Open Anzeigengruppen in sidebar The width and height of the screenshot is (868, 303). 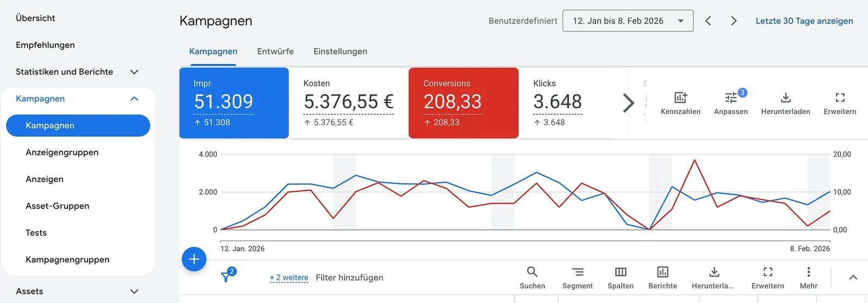62,152
